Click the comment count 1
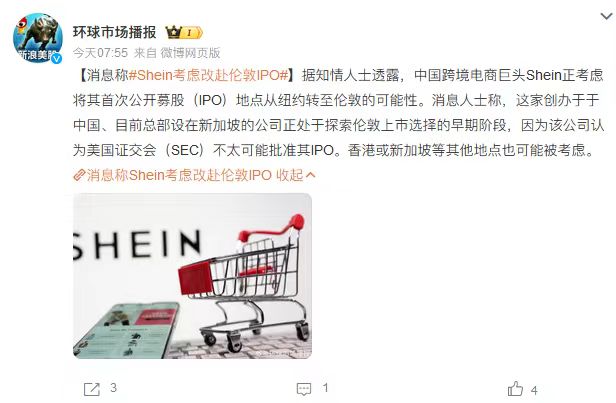Viewport: 616px width, 403px height. coord(325,388)
